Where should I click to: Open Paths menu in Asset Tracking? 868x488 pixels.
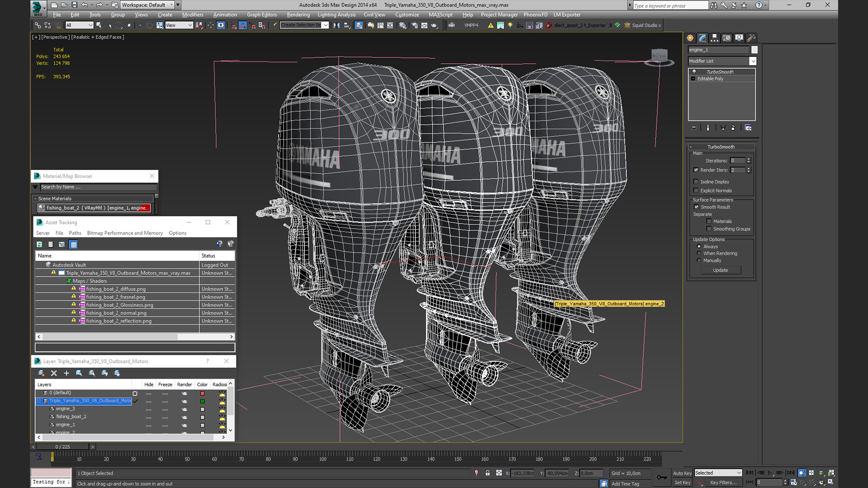[75, 233]
